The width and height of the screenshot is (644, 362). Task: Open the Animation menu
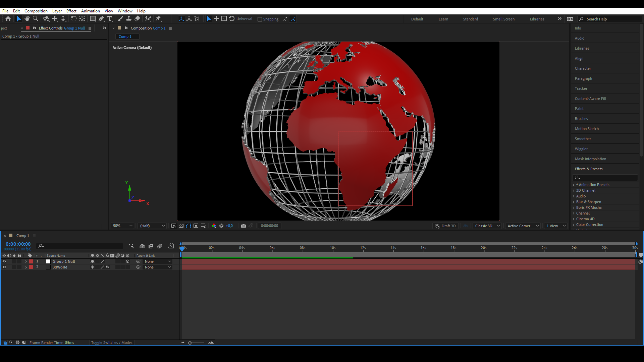[x=90, y=11]
